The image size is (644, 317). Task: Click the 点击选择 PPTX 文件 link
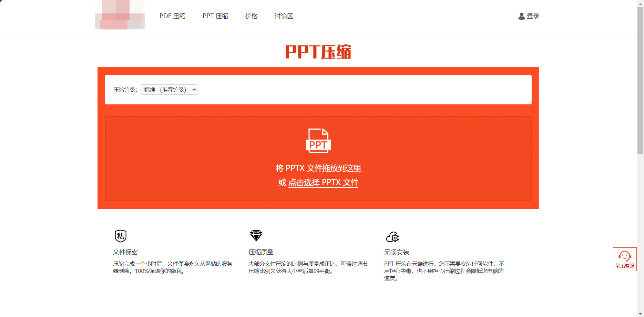pyautogui.click(x=323, y=182)
